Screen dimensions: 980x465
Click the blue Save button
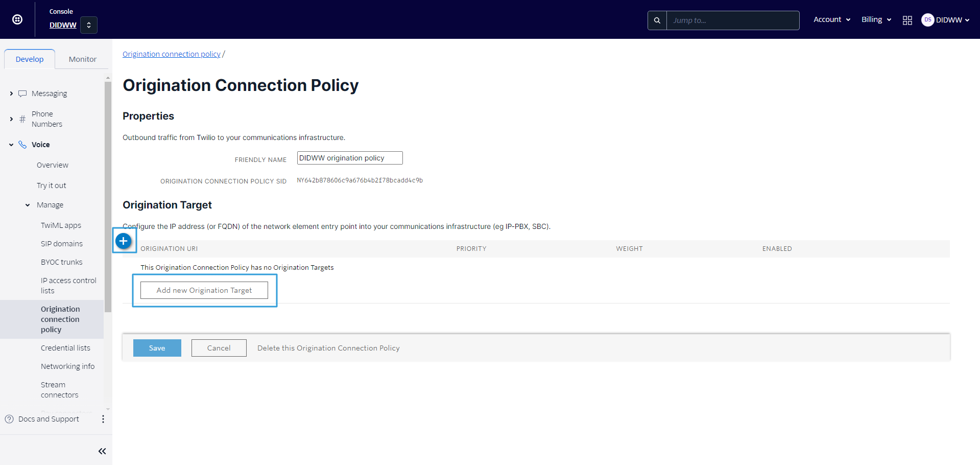point(157,348)
